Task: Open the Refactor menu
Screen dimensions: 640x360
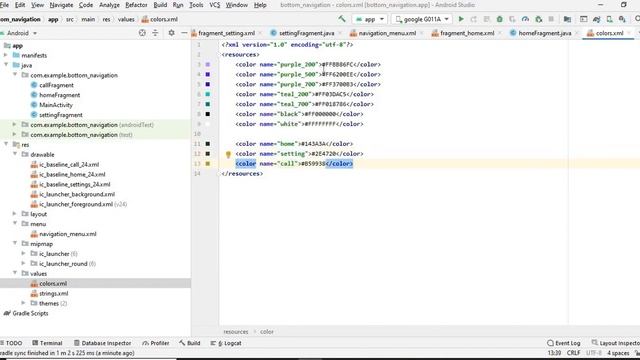Action: tap(136, 5)
